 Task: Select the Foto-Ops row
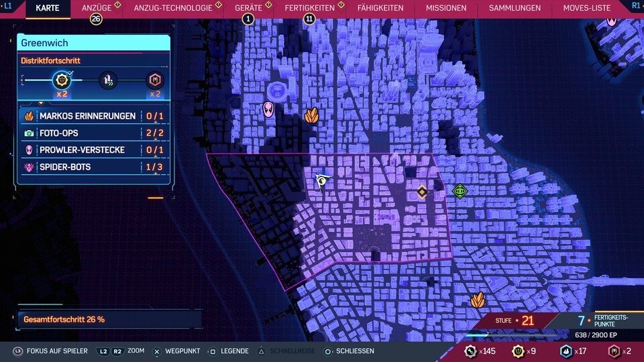[x=95, y=133]
